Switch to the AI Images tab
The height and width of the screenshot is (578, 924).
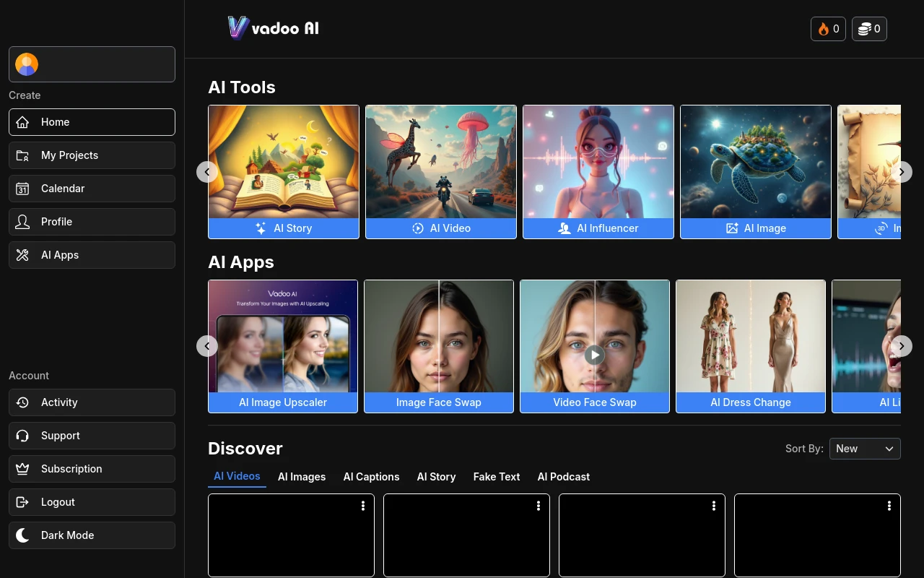click(x=302, y=477)
